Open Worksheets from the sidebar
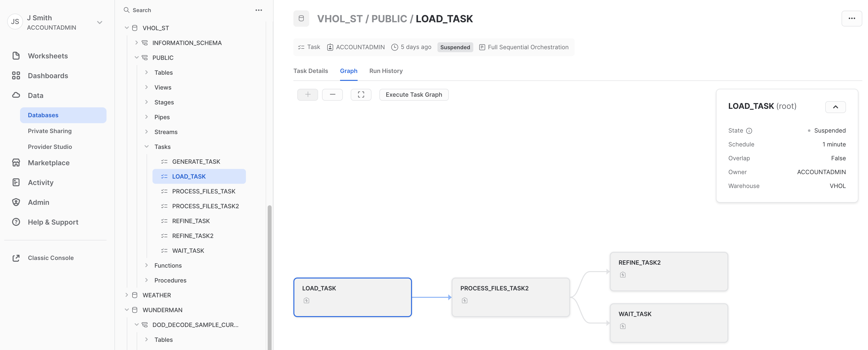This screenshot has width=868, height=350. tap(48, 56)
